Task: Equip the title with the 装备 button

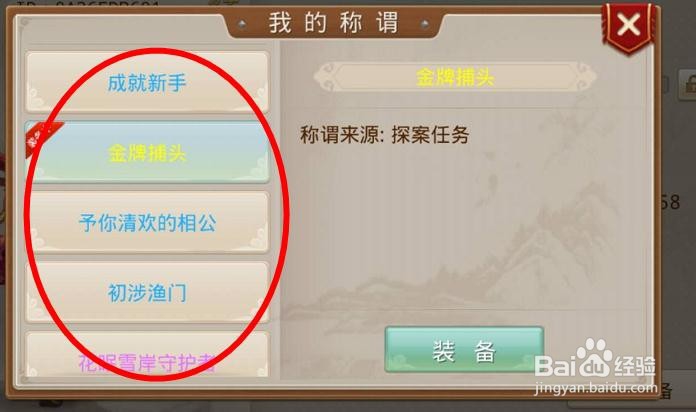Action: (x=464, y=350)
